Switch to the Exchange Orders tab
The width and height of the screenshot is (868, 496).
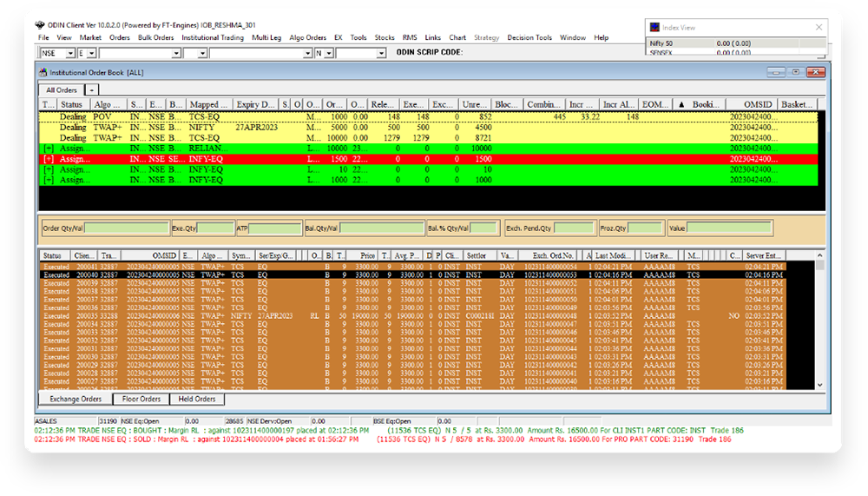click(x=76, y=399)
